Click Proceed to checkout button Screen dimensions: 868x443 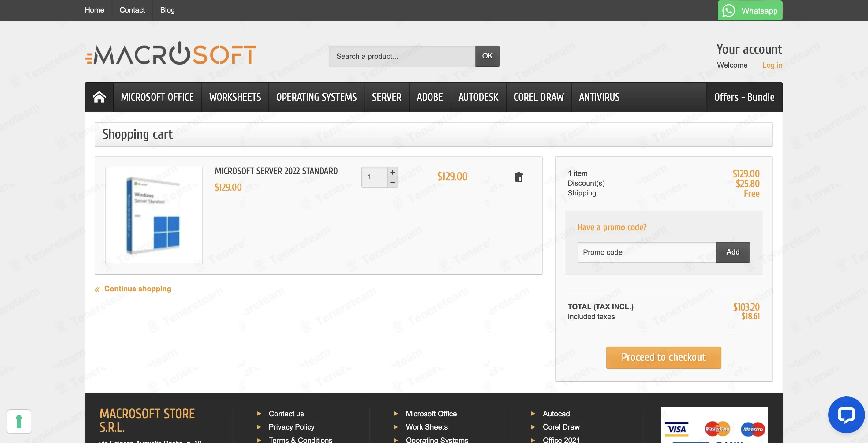(x=663, y=357)
